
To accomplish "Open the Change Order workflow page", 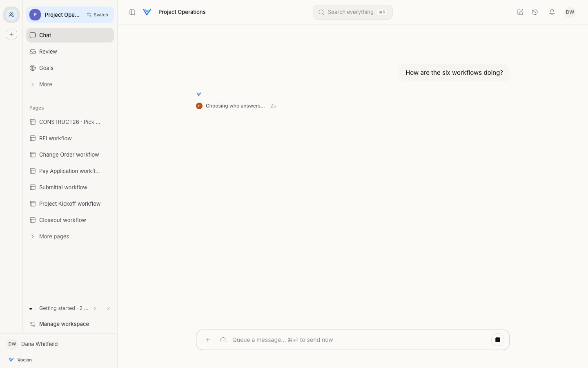I will click(x=70, y=155).
